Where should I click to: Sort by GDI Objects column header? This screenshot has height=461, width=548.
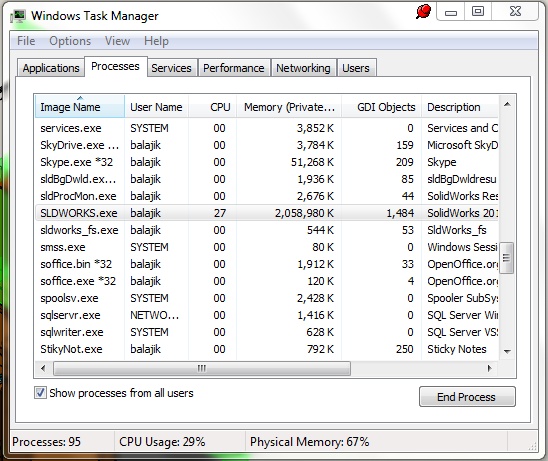point(382,107)
